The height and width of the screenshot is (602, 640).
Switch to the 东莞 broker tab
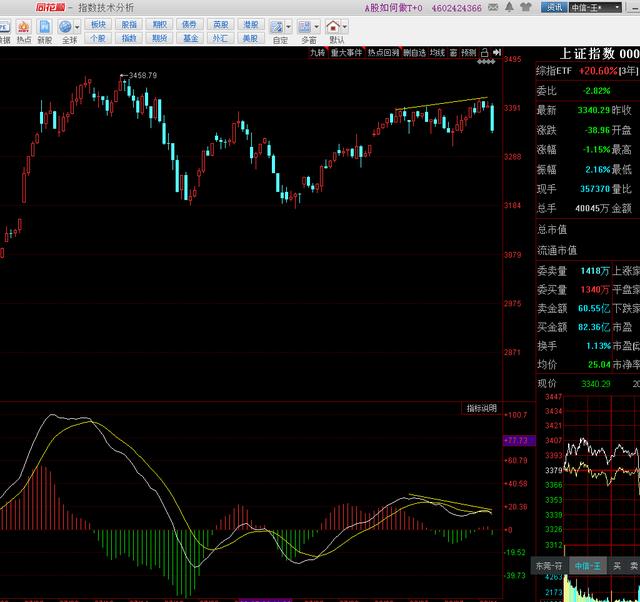pos(549,566)
